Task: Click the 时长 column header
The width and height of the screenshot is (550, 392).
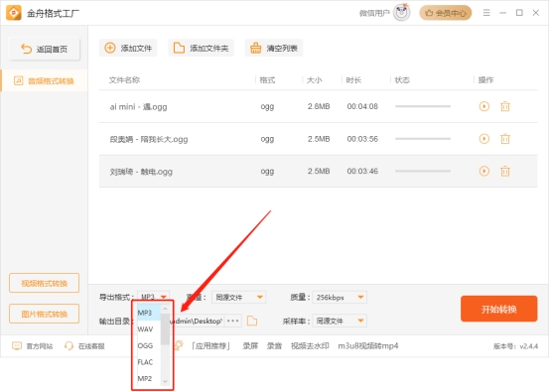Action: (x=353, y=80)
